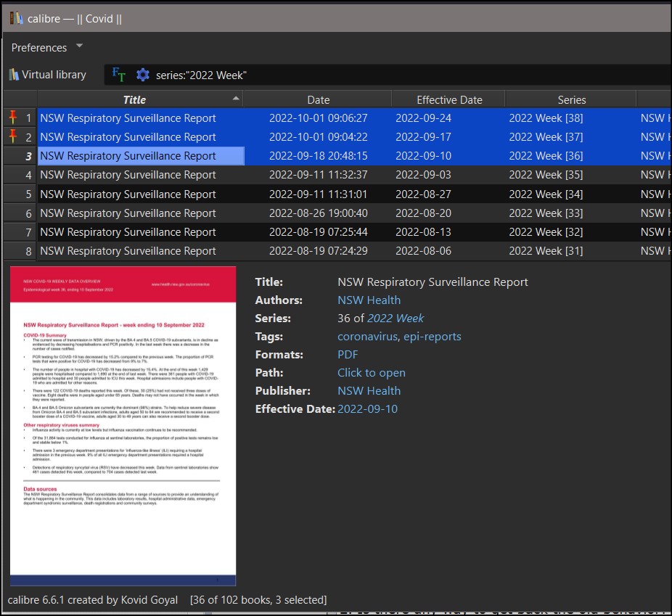Sort books by the Date column

click(318, 100)
